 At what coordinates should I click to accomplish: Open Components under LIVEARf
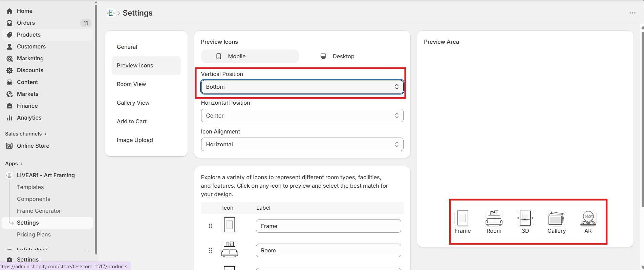click(x=34, y=199)
